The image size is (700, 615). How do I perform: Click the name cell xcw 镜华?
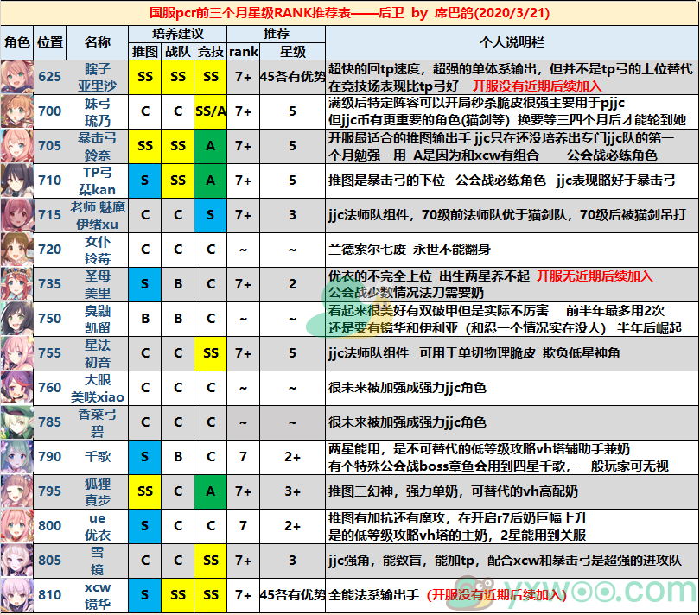(98, 595)
